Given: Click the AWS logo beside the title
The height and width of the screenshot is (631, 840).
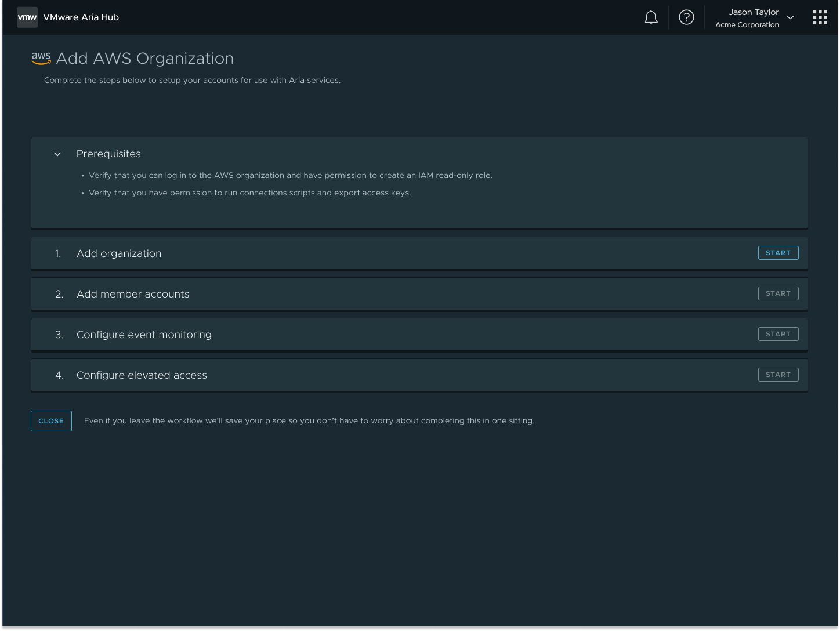Looking at the screenshot, I should pyautogui.click(x=41, y=58).
